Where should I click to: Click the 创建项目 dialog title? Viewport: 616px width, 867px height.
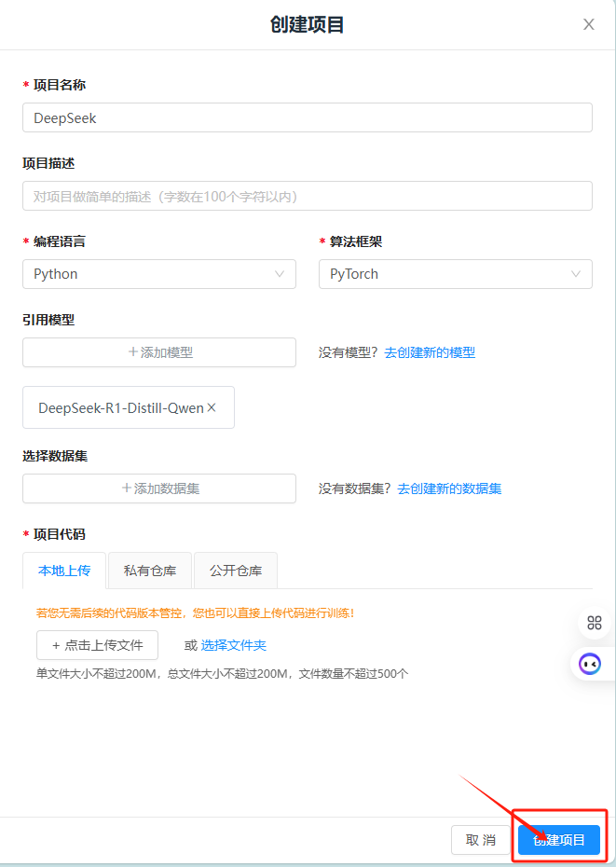[x=308, y=25]
